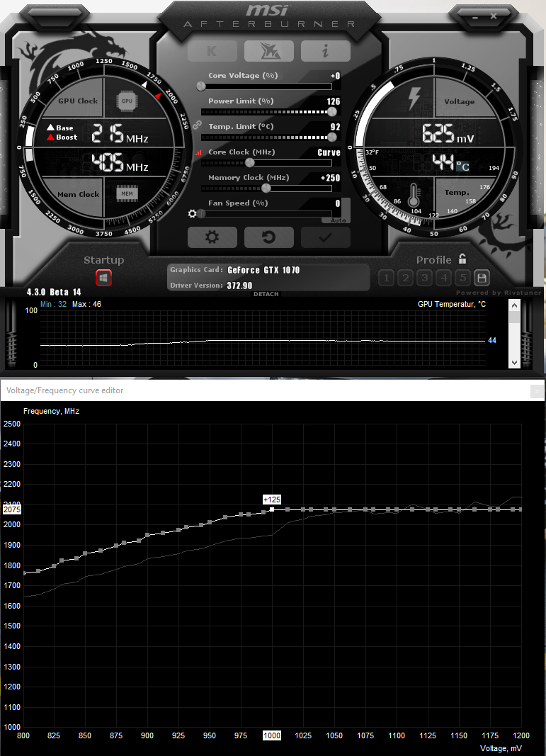Click the Fan Speed 0 value
This screenshot has height=756, width=546.
tap(338, 203)
